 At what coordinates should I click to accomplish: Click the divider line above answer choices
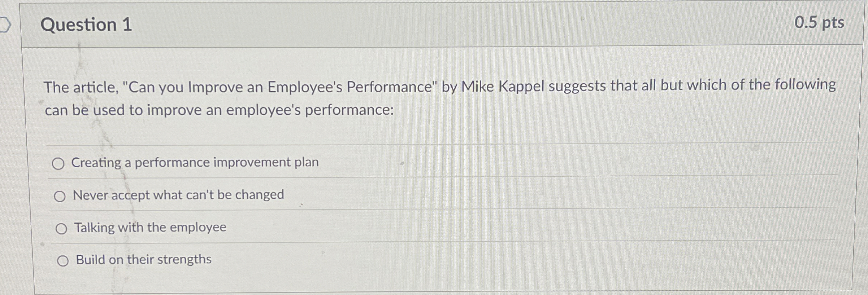coord(433,143)
